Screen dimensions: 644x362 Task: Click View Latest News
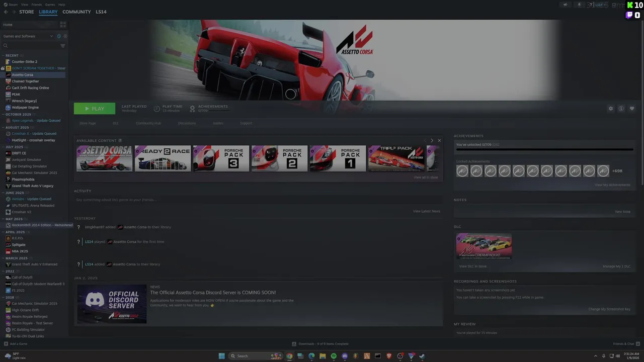pyautogui.click(x=427, y=211)
